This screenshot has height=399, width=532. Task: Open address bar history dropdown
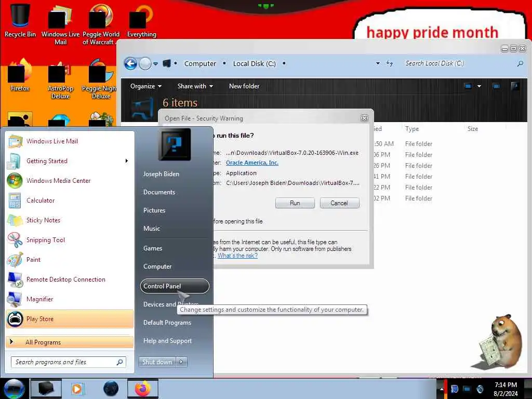(x=378, y=63)
